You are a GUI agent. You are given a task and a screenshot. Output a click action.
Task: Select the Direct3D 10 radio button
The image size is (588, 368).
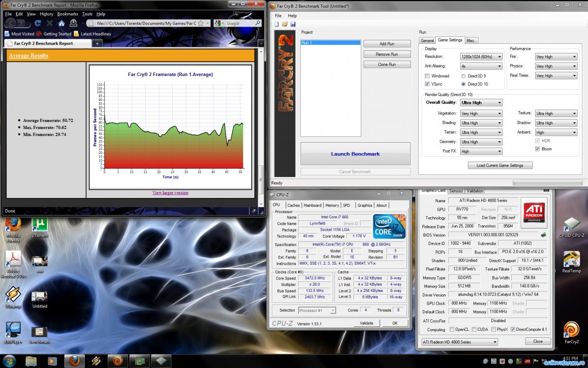[x=463, y=84]
